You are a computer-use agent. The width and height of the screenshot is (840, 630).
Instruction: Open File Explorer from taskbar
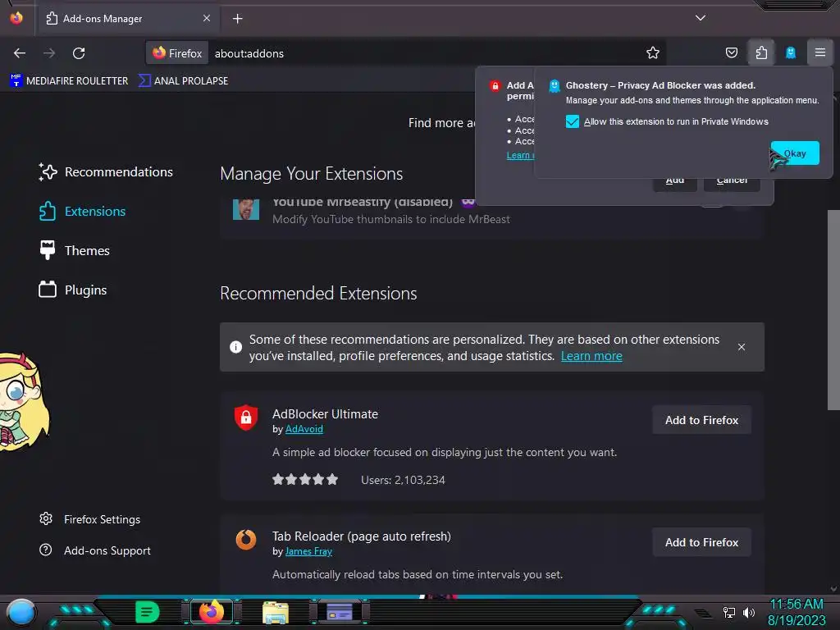[276, 612]
